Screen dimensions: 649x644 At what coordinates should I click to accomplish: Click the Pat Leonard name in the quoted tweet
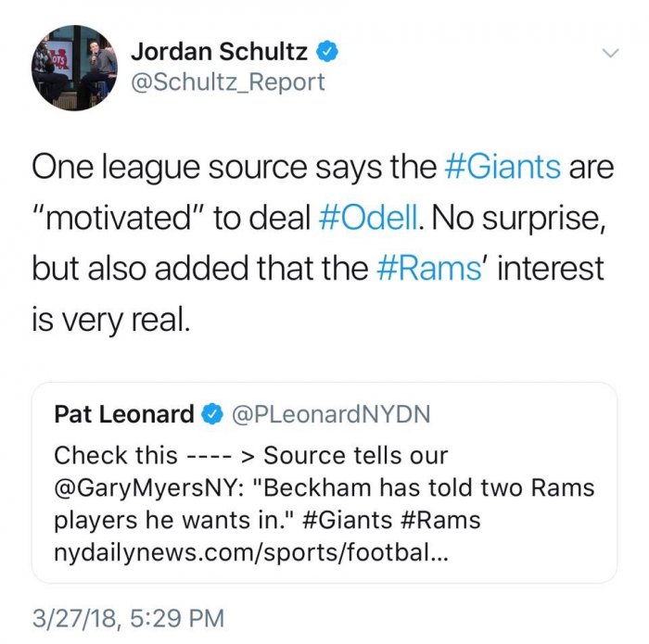[x=123, y=414]
